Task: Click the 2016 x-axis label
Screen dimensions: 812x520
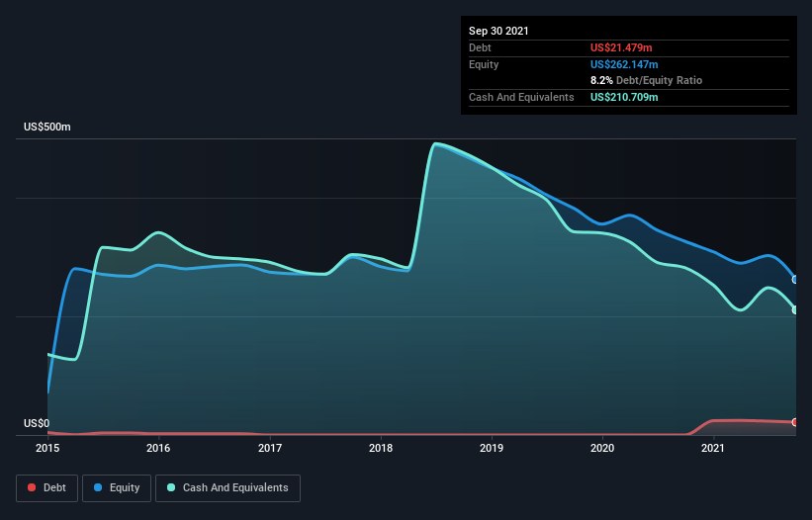Action: click(158, 448)
